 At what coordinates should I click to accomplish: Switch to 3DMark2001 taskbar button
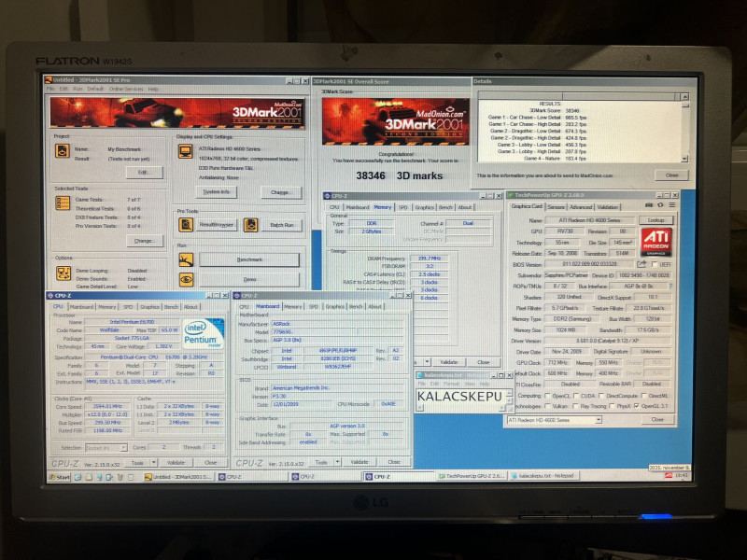(x=178, y=477)
